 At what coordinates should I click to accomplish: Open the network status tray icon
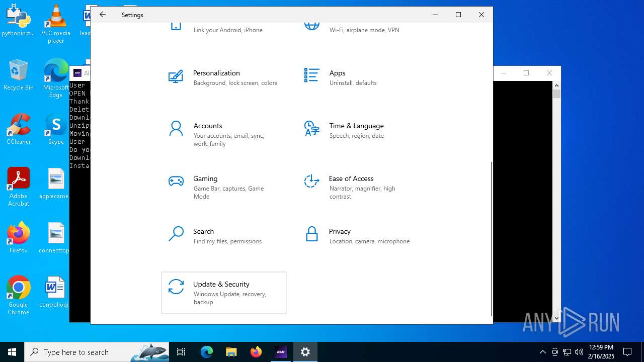pos(567,352)
